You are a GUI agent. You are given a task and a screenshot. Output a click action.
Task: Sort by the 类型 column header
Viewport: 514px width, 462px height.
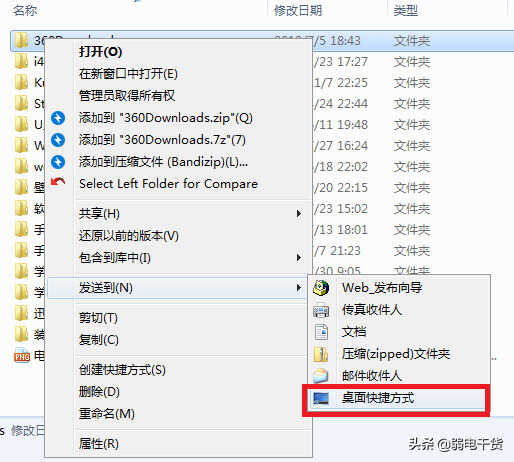pos(406,11)
